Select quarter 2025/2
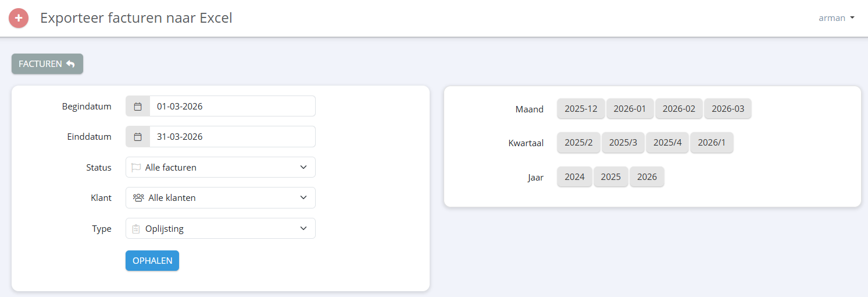 (x=578, y=143)
